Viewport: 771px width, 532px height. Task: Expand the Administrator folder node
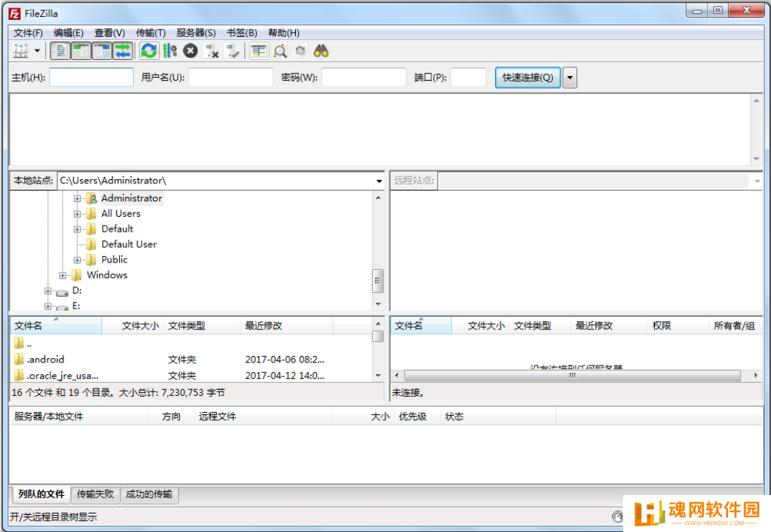pyautogui.click(x=77, y=198)
